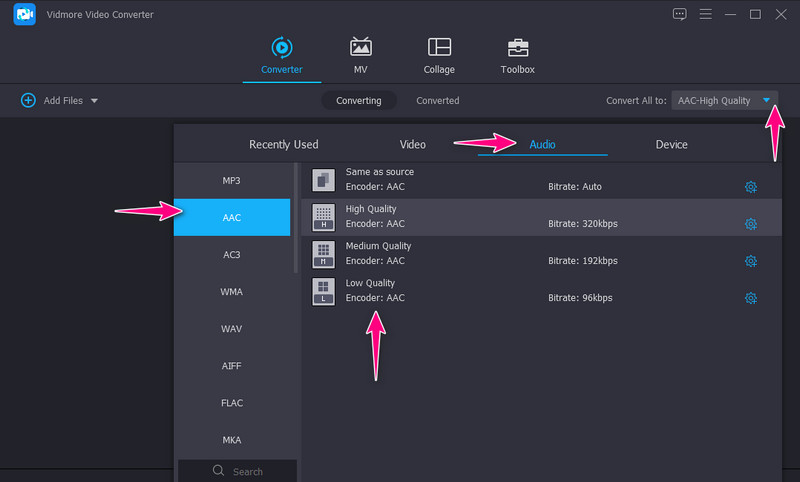Click the format Search field

click(238, 471)
